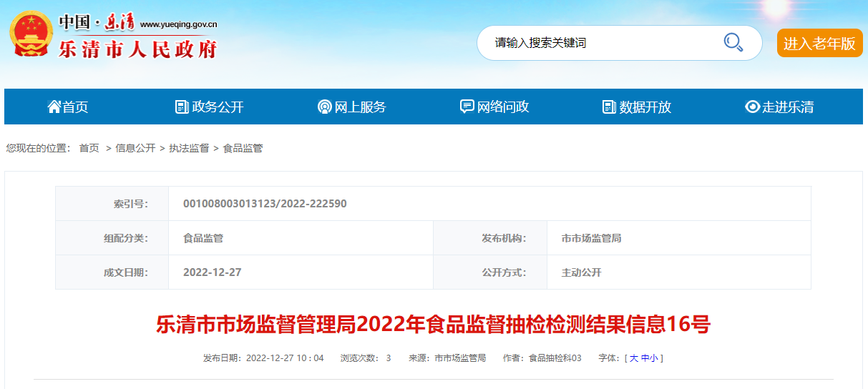
Task: Open 信息公开 breadcrumb link
Action: (135, 148)
